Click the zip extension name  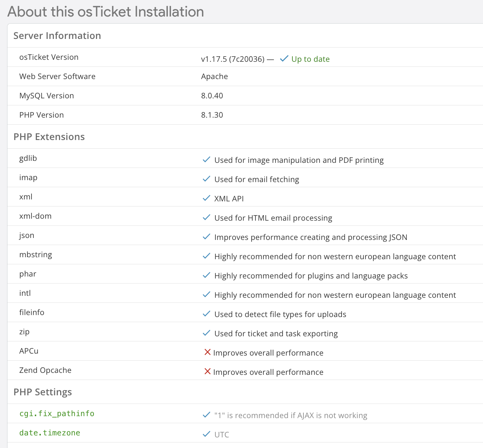[24, 332]
